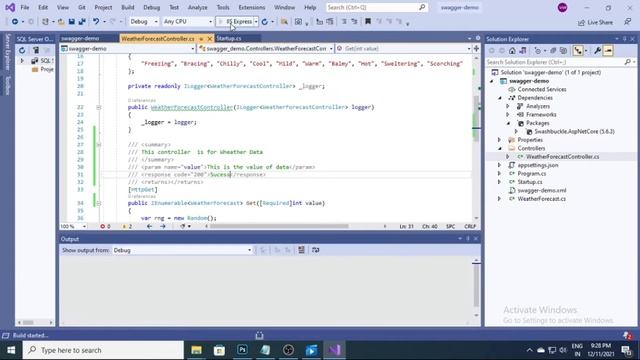The image size is (640, 360).
Task: Collapse the Get method outline at line 34
Action: (98, 203)
